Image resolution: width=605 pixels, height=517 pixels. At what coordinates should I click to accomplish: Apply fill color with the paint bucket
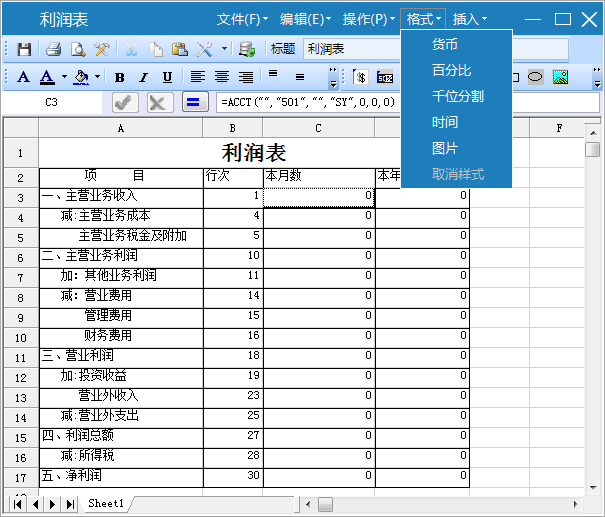(x=81, y=77)
